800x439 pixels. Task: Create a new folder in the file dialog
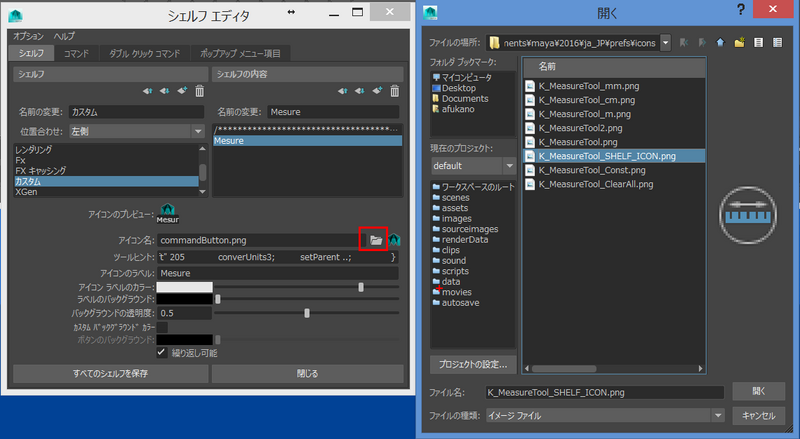pos(739,43)
